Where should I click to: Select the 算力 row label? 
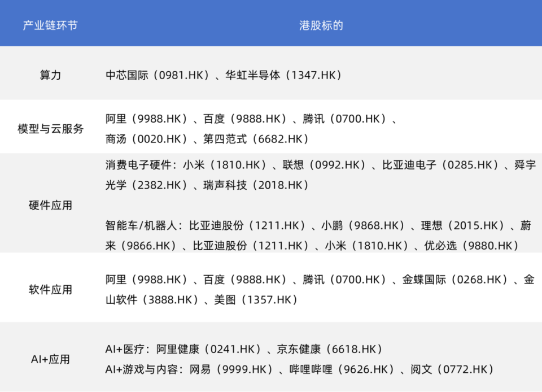tap(50, 75)
